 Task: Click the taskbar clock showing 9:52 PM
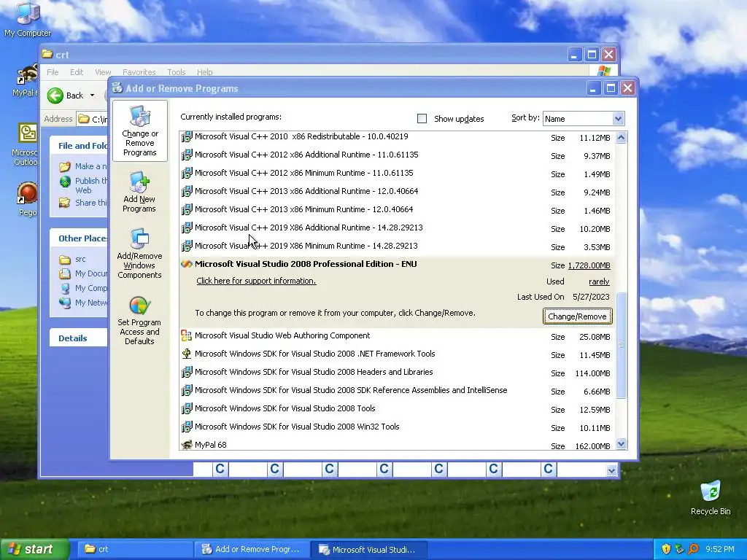coord(720,549)
